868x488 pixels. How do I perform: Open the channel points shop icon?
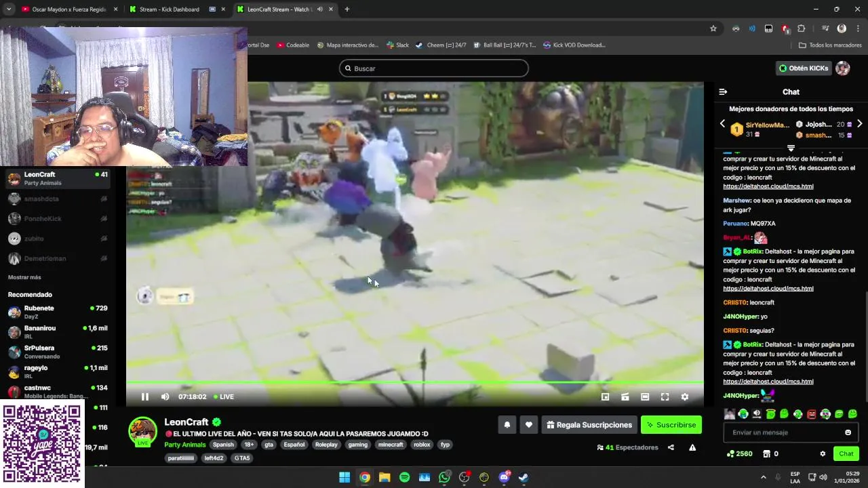[766, 454]
